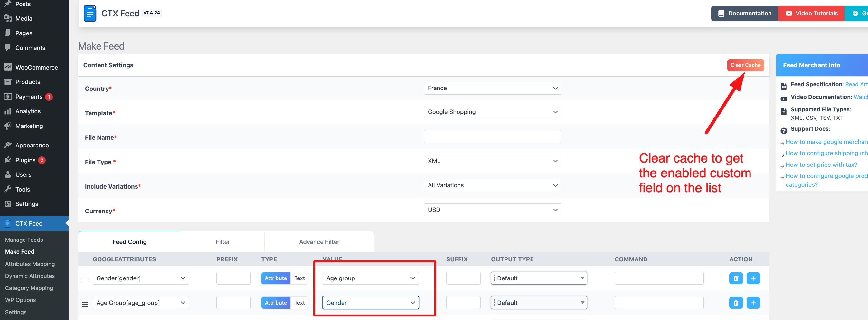
Task: Open the Read Article feed specification link
Action: tap(856, 85)
